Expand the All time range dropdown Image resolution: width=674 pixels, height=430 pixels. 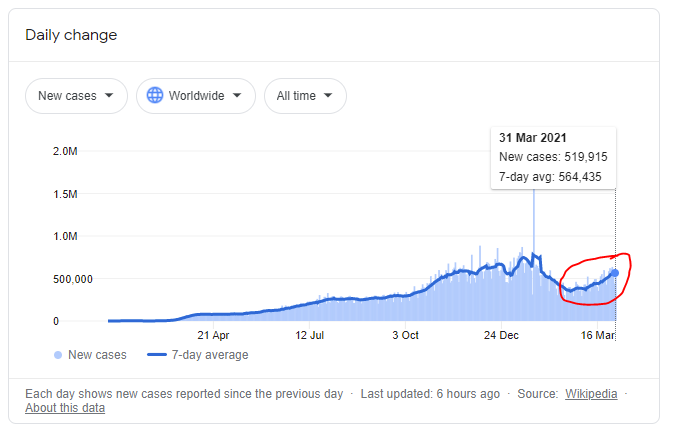[305, 96]
